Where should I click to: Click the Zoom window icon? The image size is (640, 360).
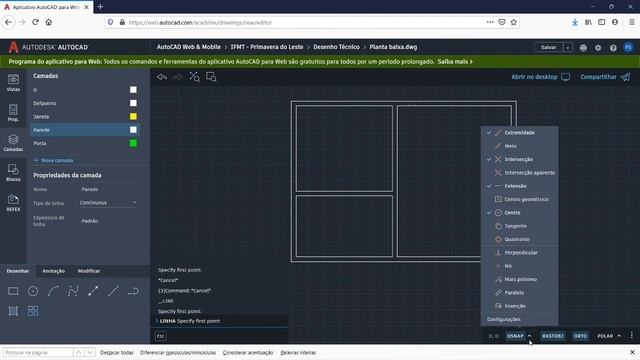tap(211, 77)
